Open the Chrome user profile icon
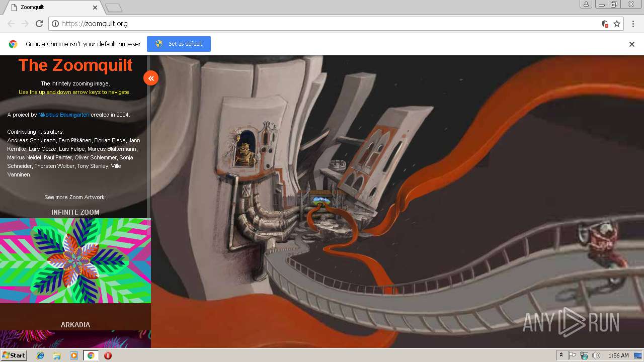644x362 pixels. (x=586, y=5)
